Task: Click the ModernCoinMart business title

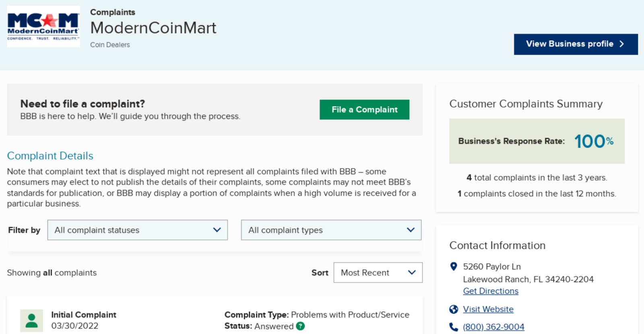Action: [153, 28]
